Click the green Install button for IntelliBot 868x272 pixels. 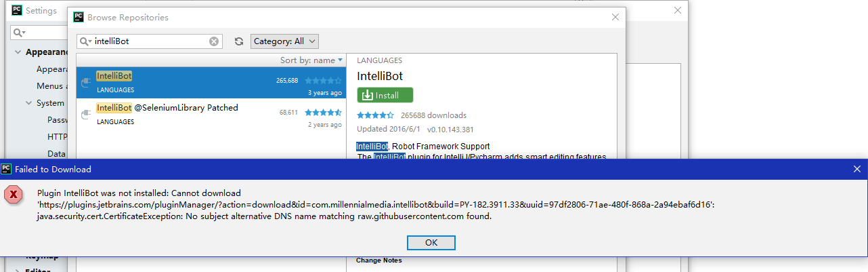coord(385,95)
